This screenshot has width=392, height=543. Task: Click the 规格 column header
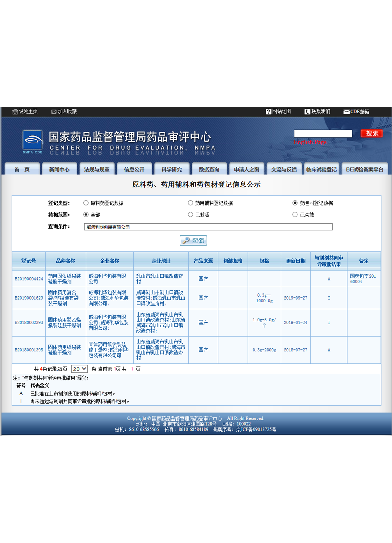coord(264,261)
